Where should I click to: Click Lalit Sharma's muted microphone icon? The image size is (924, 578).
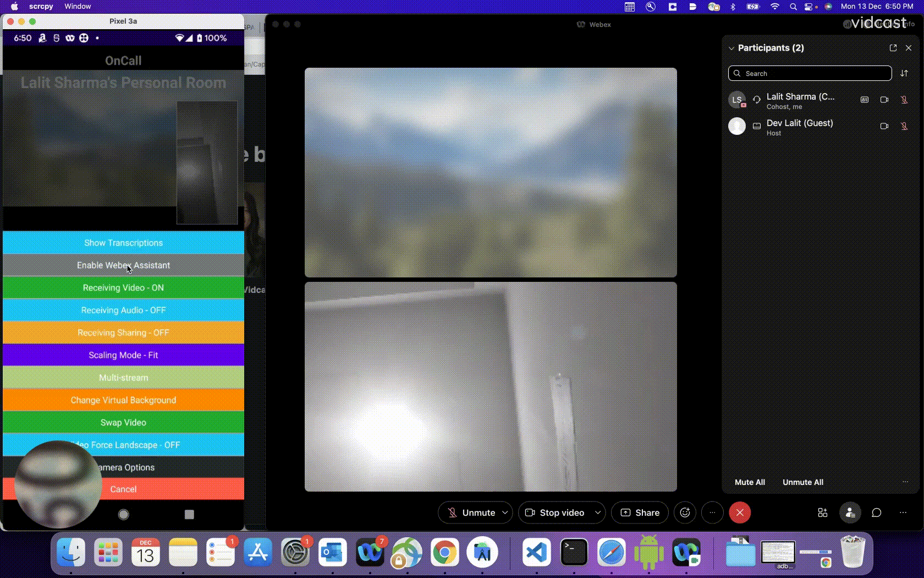tap(904, 100)
